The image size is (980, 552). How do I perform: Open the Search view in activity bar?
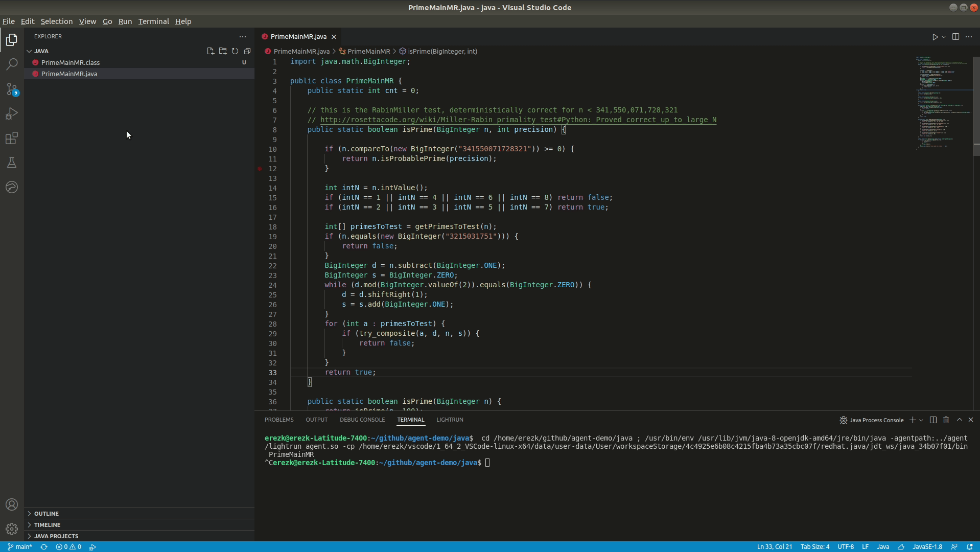point(12,64)
